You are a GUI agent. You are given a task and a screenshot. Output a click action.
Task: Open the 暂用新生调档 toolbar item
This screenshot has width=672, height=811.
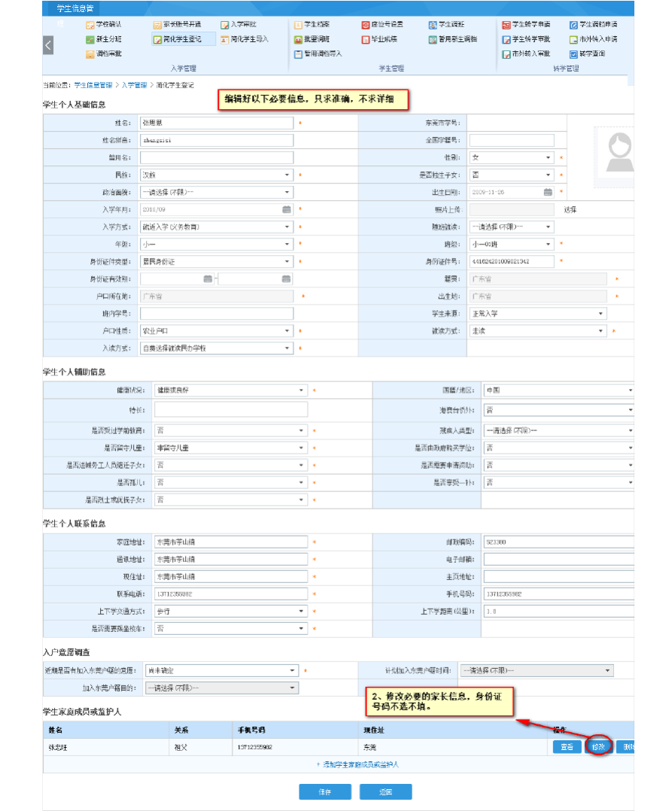pos(452,39)
